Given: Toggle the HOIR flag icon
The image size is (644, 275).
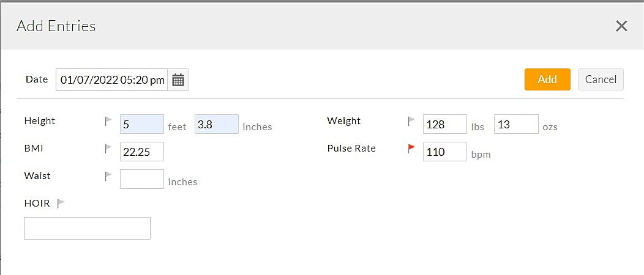Looking at the screenshot, I should pos(61,204).
